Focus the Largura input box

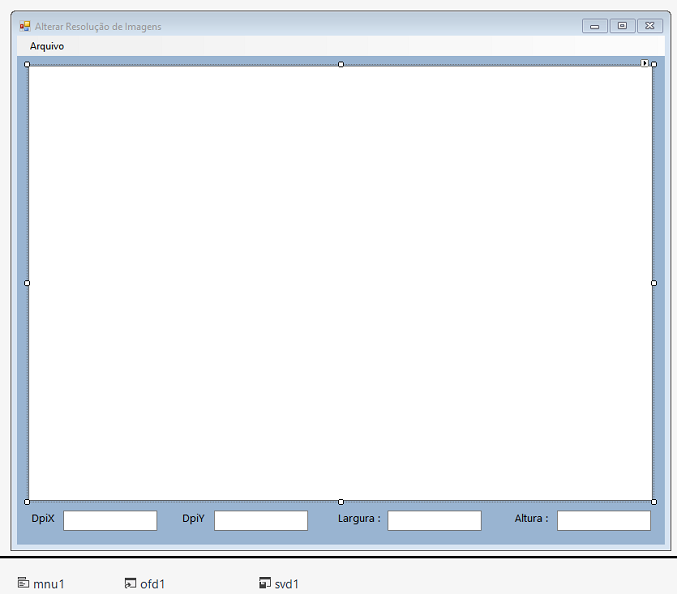click(434, 520)
